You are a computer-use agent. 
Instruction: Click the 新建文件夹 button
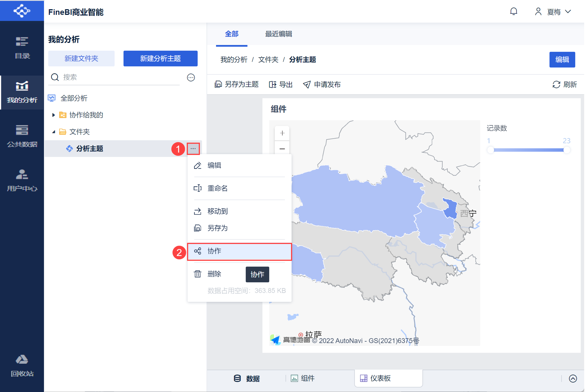(81, 58)
